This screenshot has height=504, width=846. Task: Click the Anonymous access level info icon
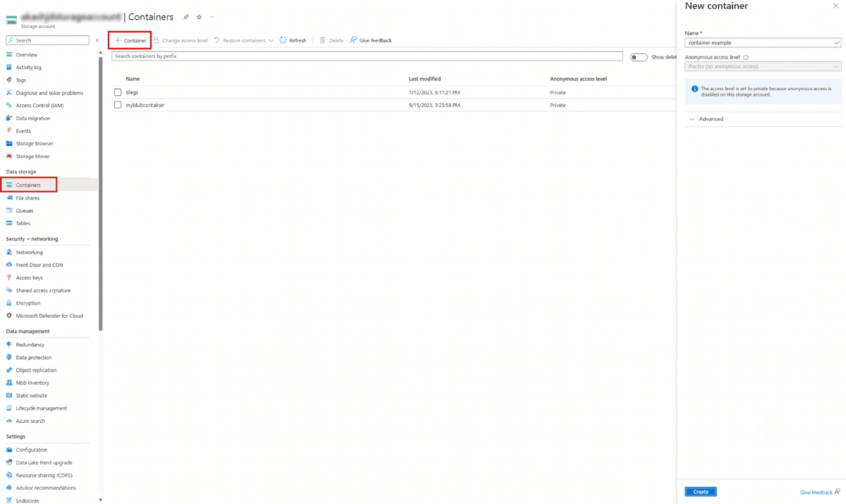[x=746, y=58]
